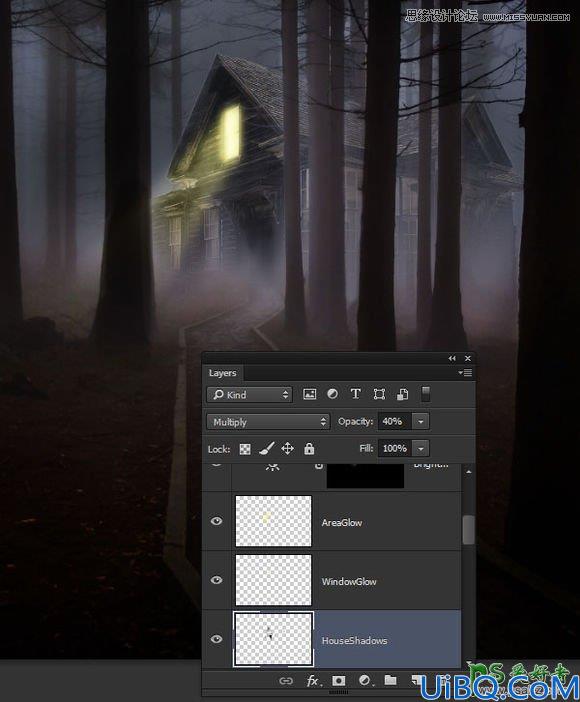Close the Layers panel
The width and height of the screenshot is (580, 702).
468,358
